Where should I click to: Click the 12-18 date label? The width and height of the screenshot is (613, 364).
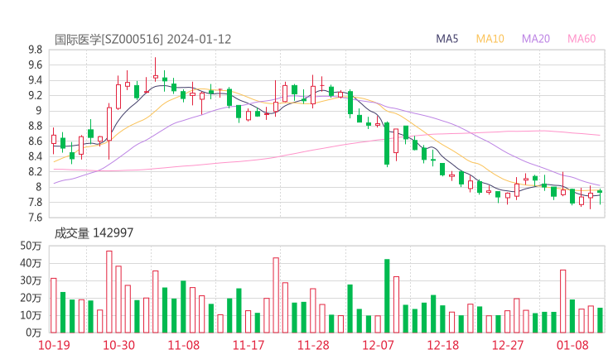(x=442, y=345)
